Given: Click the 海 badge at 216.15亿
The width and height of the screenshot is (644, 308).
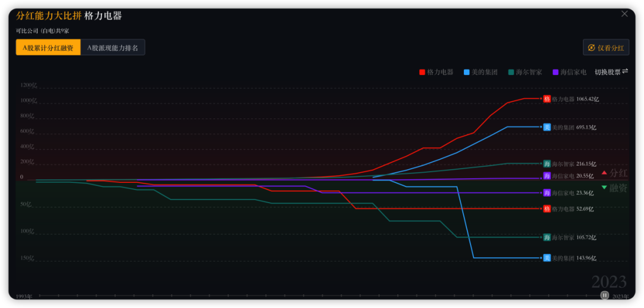Looking at the screenshot, I should coord(547,164).
